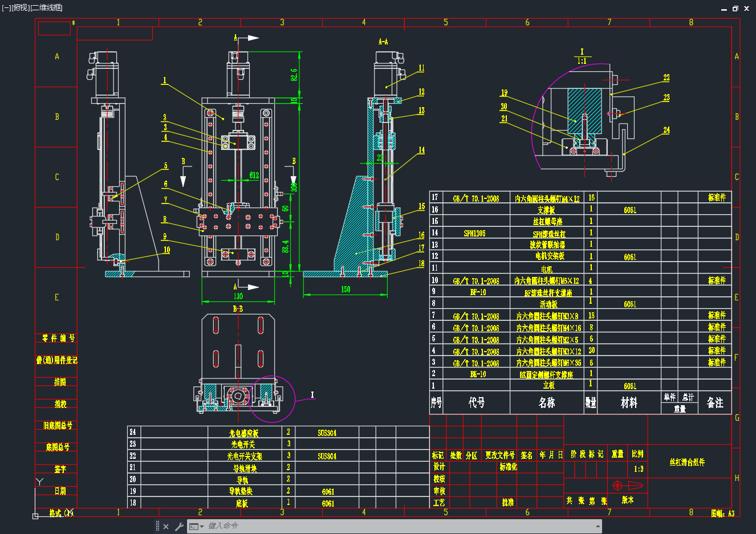
Task: Open command line customize wrench settings
Action: coord(179,527)
